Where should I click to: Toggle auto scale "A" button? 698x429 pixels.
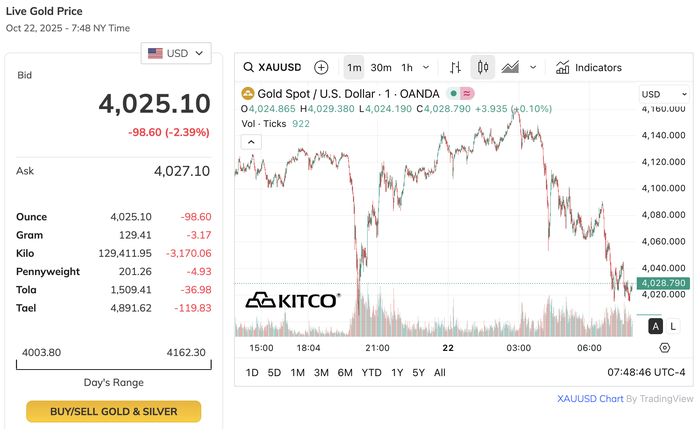(655, 326)
